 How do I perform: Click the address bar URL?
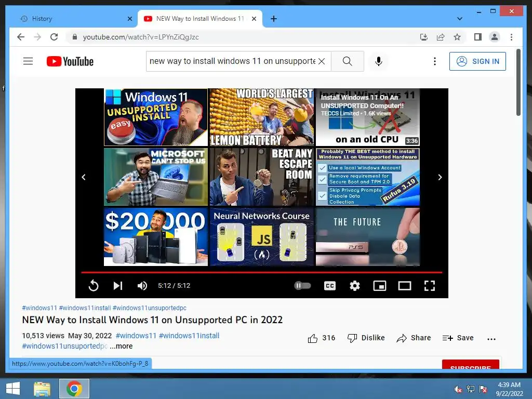pos(141,37)
